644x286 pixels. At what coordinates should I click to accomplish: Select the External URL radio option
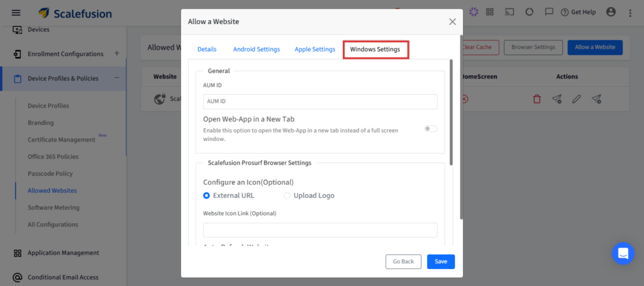point(206,195)
